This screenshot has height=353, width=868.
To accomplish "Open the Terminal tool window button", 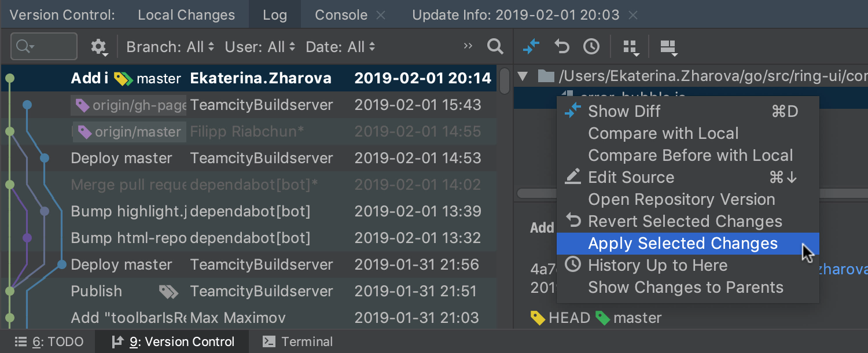I will [297, 342].
